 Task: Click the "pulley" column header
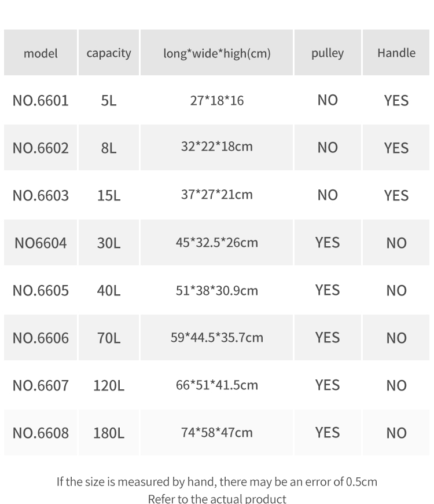328,53
